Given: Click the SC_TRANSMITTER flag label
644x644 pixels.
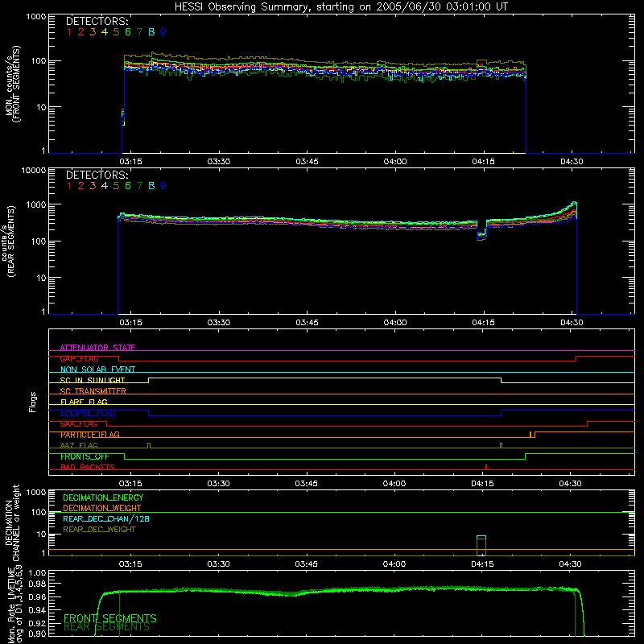Looking at the screenshot, I should click(x=93, y=391).
